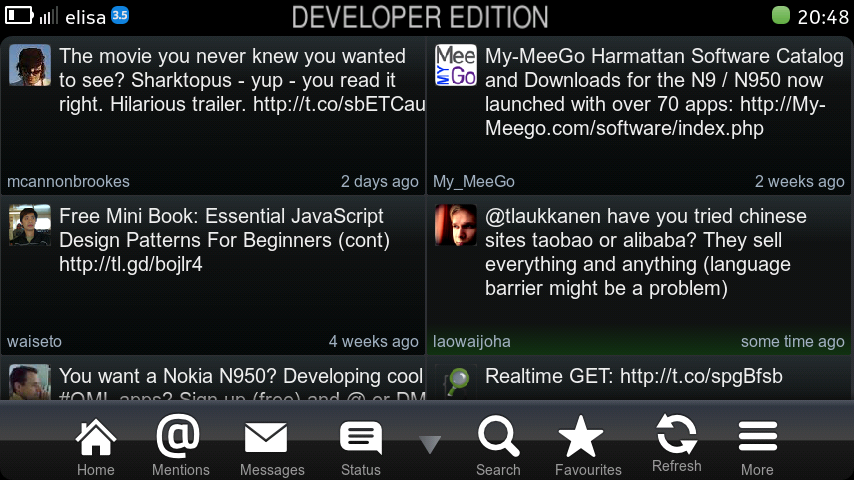The width and height of the screenshot is (854, 480).
Task: Open the More menu icon
Action: (x=758, y=436)
